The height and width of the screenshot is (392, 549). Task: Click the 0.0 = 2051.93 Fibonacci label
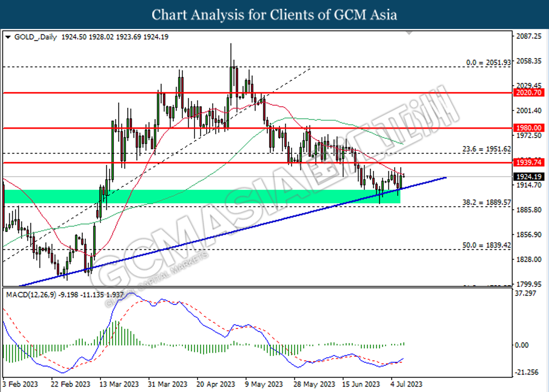pyautogui.click(x=488, y=63)
